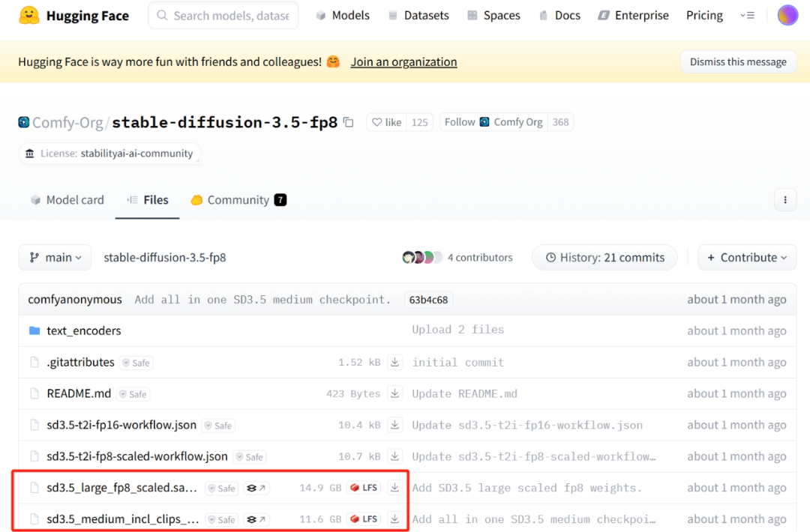Open the text_encoders folder name

pos(84,330)
